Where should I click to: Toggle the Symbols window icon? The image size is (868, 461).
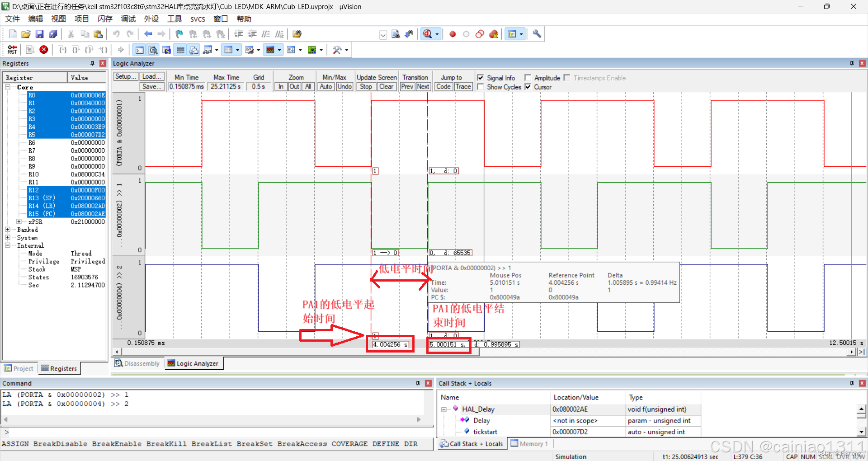coord(167,50)
